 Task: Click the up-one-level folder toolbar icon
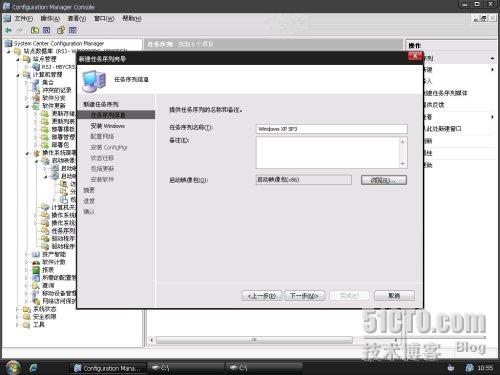(35, 30)
